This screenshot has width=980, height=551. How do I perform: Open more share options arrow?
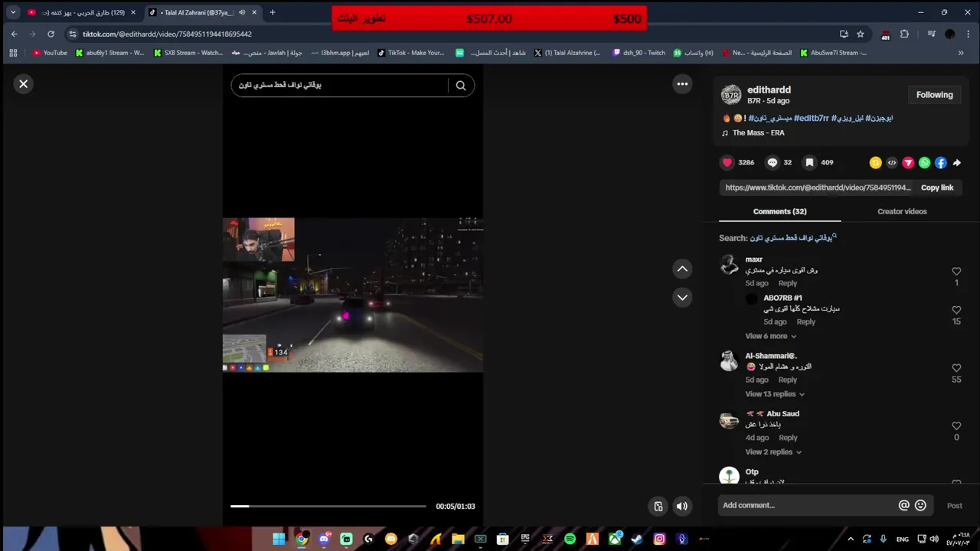tap(956, 162)
